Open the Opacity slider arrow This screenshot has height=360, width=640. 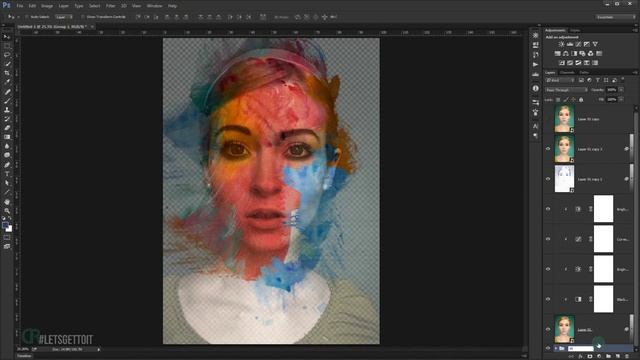coord(621,90)
